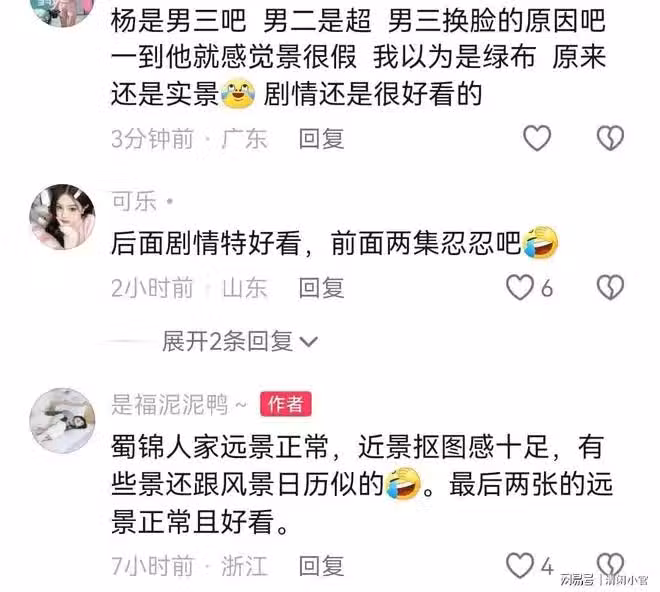Tap the rolling-laughing emoji after 忍忍吧
660x592 pixels.
tap(540, 242)
